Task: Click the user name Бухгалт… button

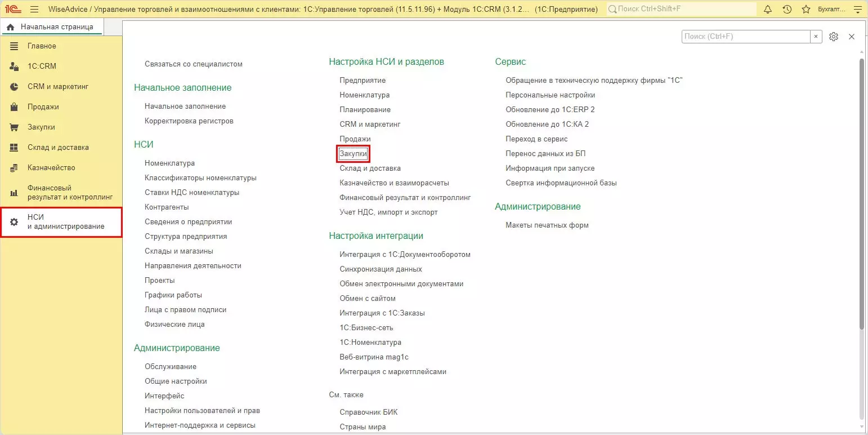Action: coord(832,10)
